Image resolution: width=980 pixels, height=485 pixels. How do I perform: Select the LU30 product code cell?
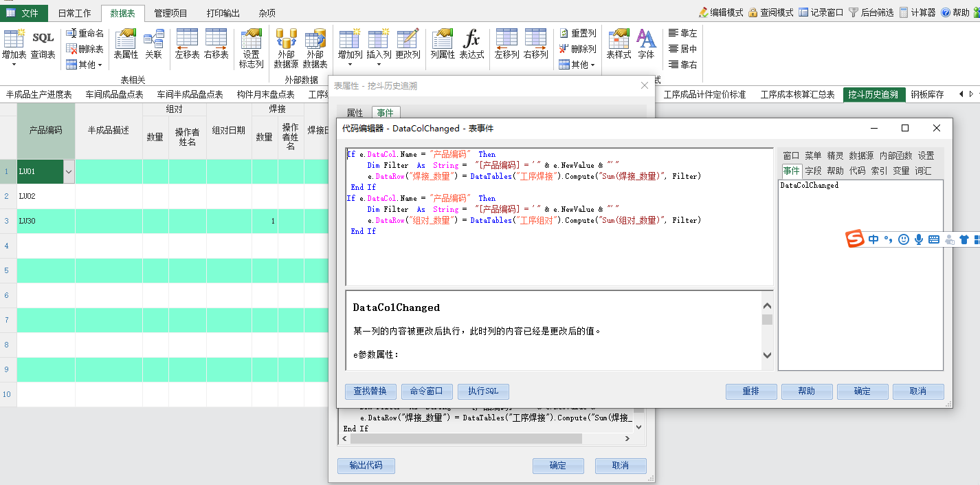click(x=46, y=221)
